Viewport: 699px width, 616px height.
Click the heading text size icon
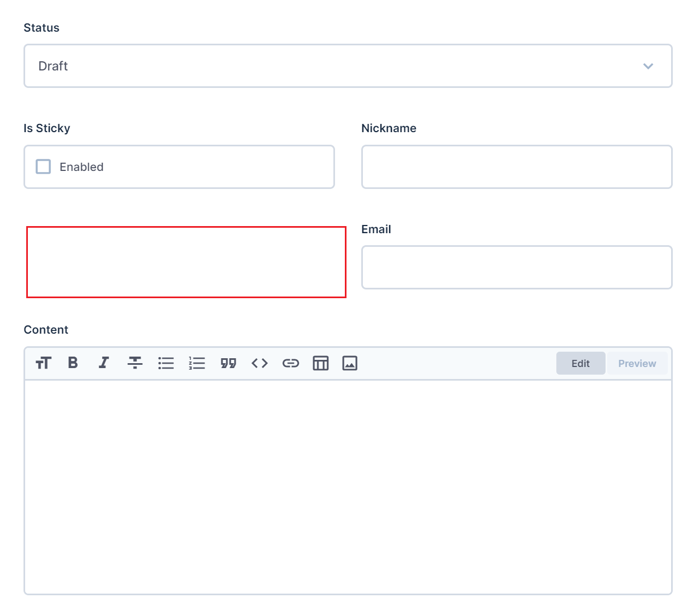point(43,363)
